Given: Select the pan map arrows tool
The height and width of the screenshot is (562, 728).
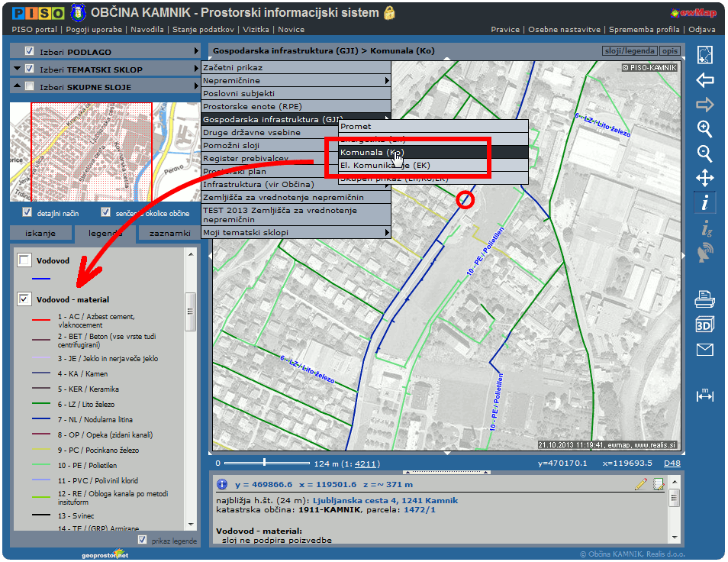Looking at the screenshot, I should (x=704, y=179).
